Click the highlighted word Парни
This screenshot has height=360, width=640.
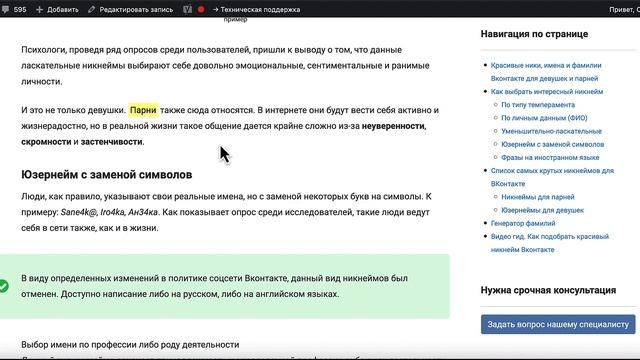(143, 110)
